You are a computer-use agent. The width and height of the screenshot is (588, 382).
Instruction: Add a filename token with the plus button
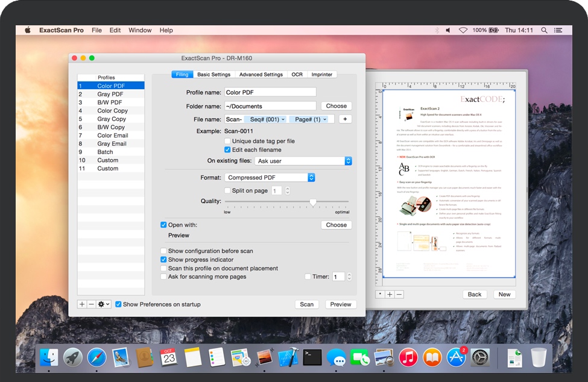click(345, 119)
